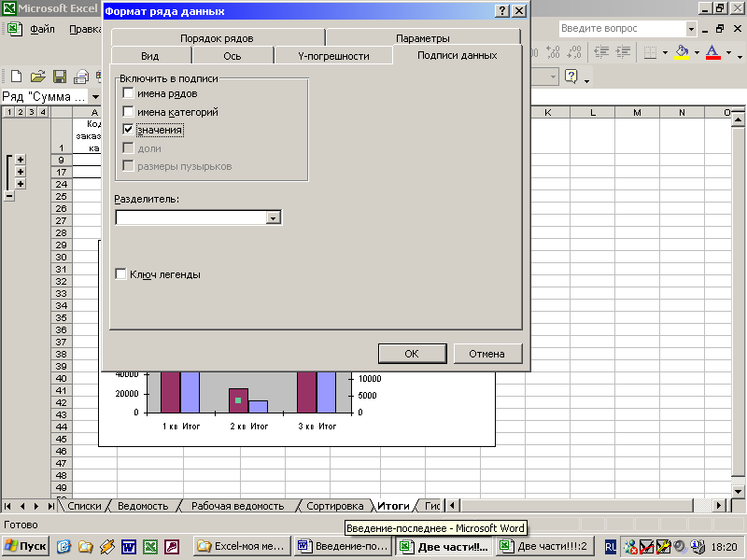This screenshot has width=747, height=560.
Task: Launch Internet Explorer from quick launch
Action: tap(63, 546)
